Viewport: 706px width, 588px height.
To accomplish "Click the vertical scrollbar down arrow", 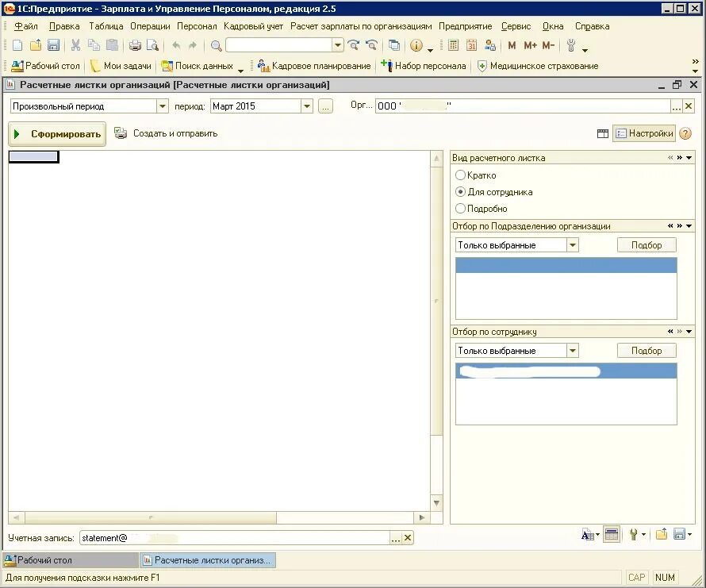I will pyautogui.click(x=436, y=503).
